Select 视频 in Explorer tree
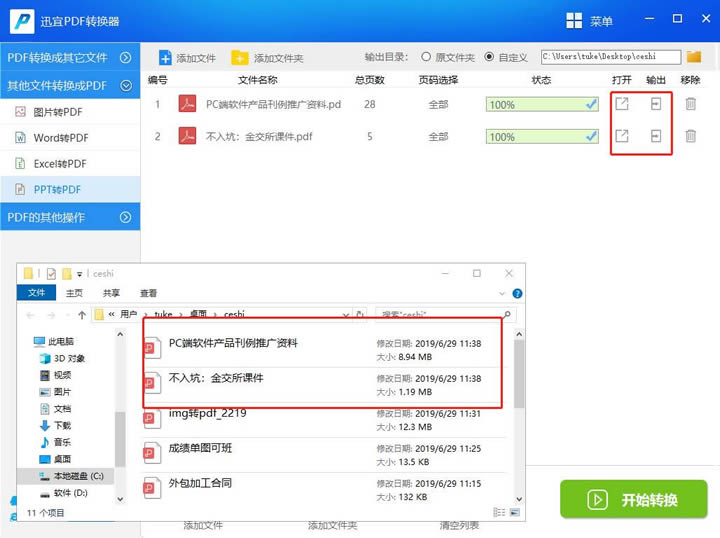 [56, 375]
